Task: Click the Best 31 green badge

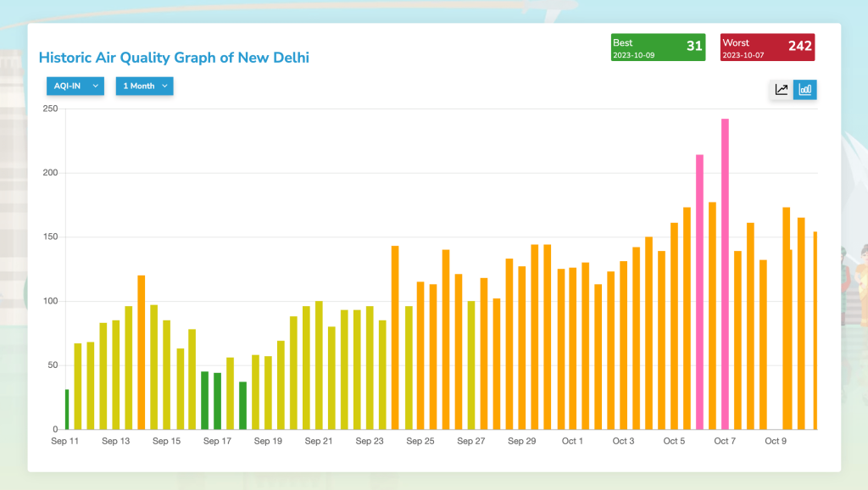Action: (x=658, y=47)
